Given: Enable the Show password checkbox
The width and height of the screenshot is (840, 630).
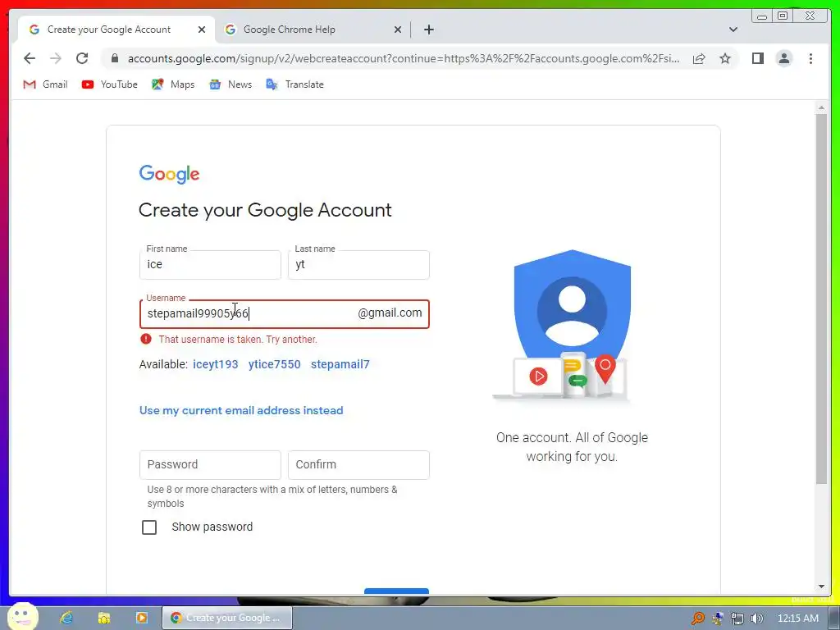Looking at the screenshot, I should (149, 527).
